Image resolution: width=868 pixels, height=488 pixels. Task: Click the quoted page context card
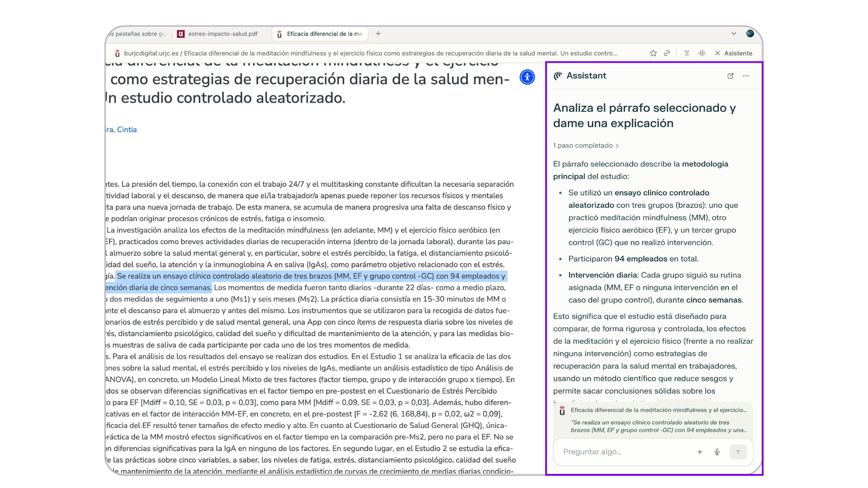(653, 420)
